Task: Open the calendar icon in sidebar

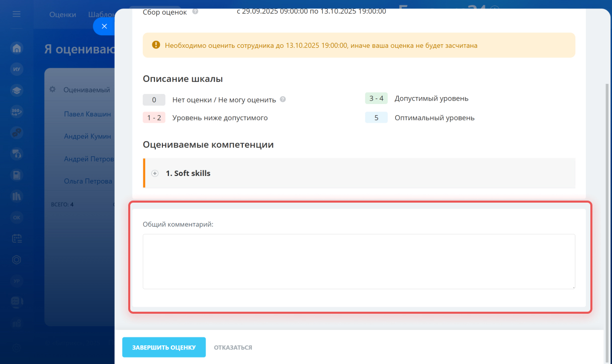Action: pyautogui.click(x=17, y=239)
